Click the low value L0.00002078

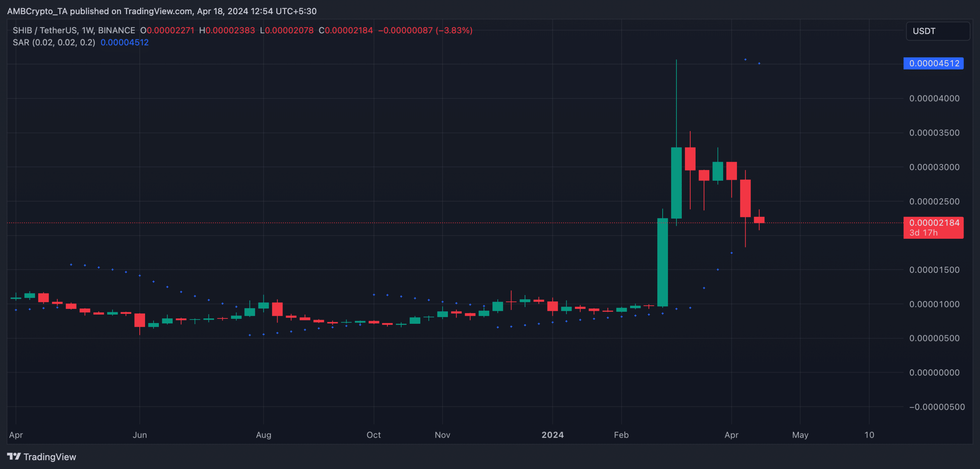click(287, 30)
